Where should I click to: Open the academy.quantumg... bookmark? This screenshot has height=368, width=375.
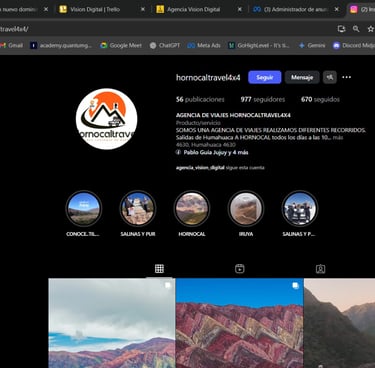(x=61, y=45)
